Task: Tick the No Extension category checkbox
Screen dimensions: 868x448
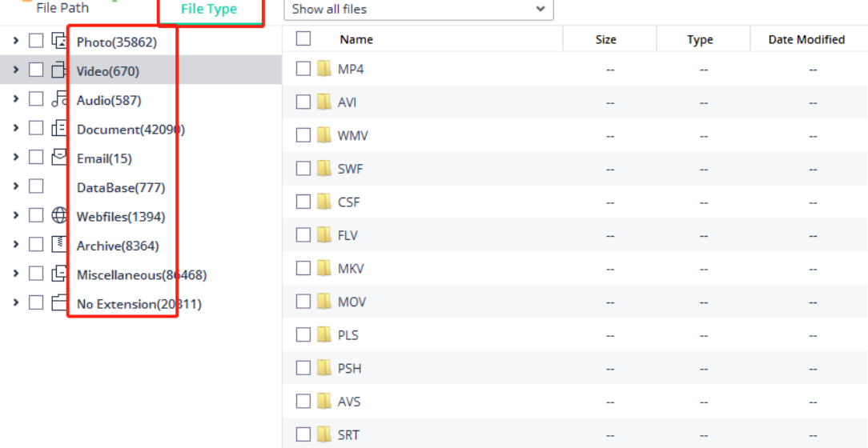Action: [x=36, y=302]
